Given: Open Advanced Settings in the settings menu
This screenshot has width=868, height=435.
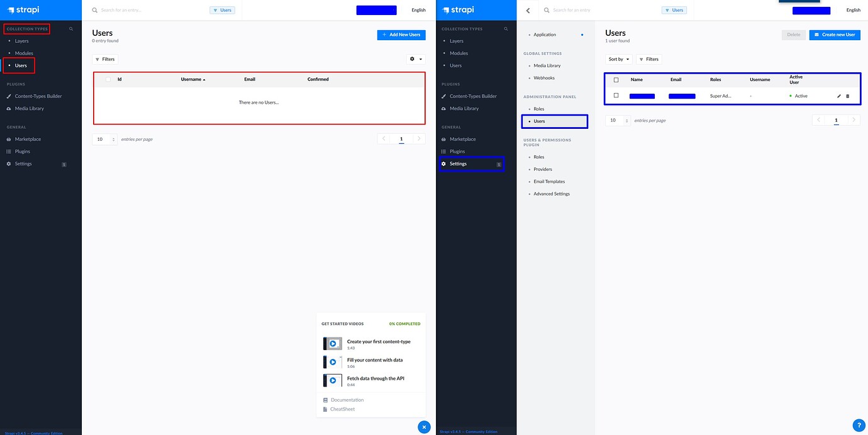Looking at the screenshot, I should pyautogui.click(x=551, y=194).
